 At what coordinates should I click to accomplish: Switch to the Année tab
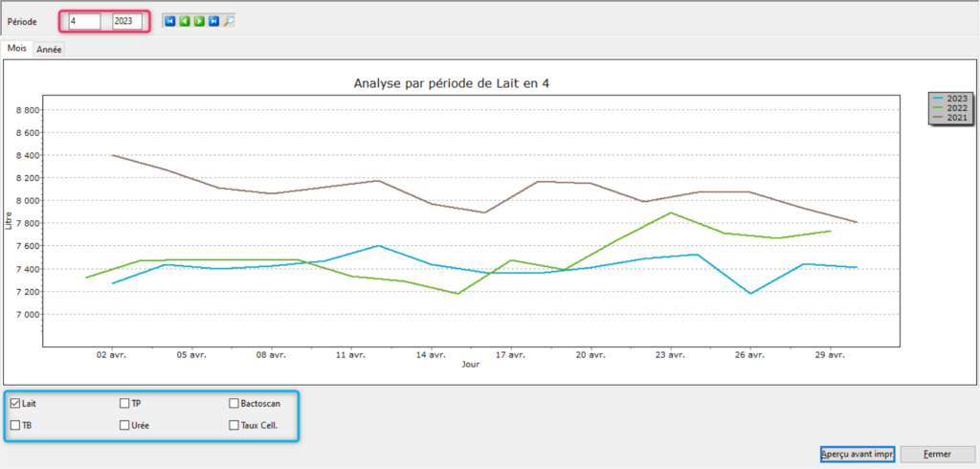coord(49,50)
